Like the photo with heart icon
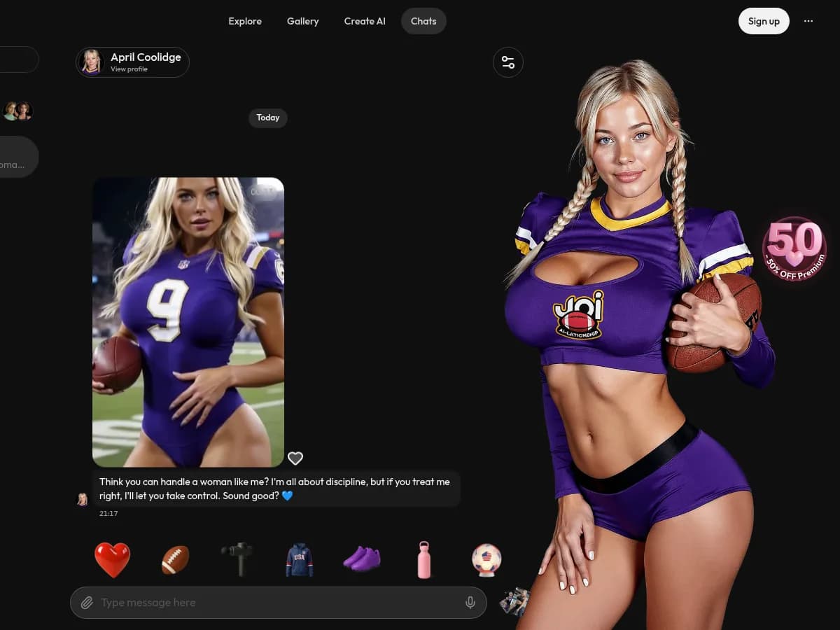Image resolution: width=840 pixels, height=630 pixels. tap(295, 458)
